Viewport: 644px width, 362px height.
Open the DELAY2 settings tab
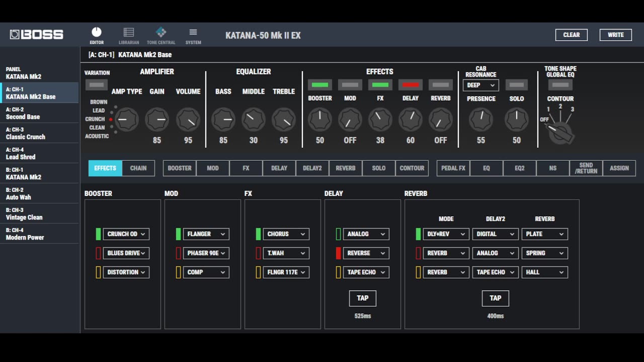click(x=312, y=168)
